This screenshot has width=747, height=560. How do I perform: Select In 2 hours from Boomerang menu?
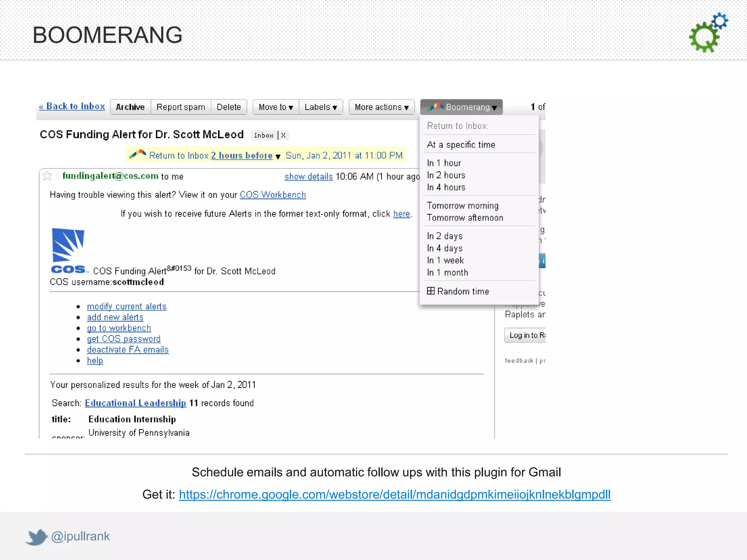(446, 175)
